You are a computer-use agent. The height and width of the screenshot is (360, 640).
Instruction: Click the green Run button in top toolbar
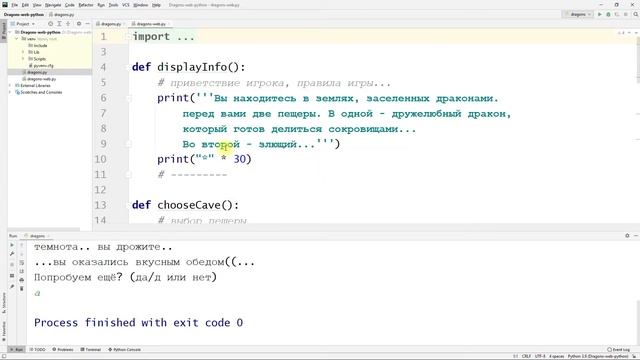[x=600, y=14]
